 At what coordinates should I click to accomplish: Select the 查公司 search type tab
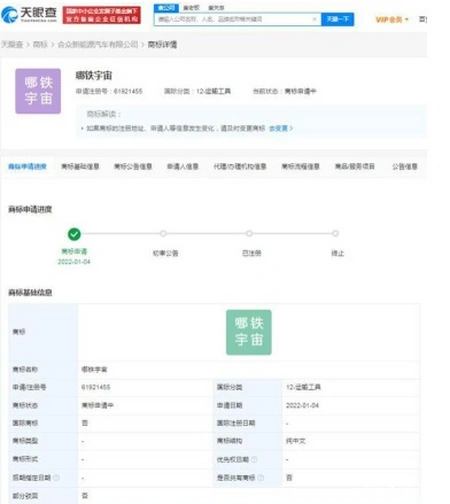(166, 8)
